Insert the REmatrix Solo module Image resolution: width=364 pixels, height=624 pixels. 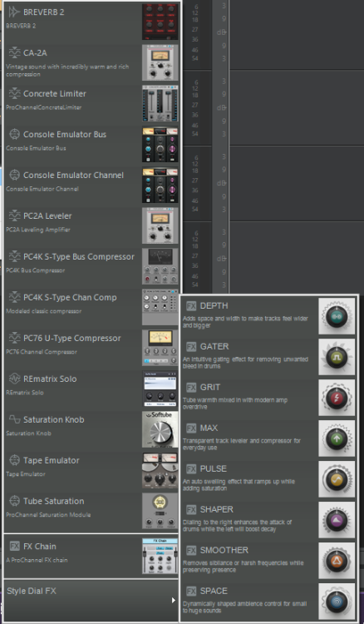point(91,389)
